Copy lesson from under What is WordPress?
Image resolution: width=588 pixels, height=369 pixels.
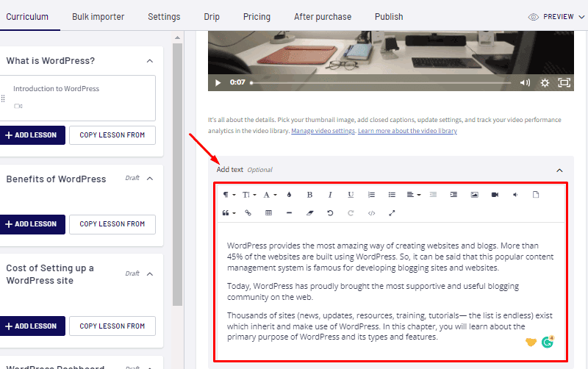tap(112, 135)
